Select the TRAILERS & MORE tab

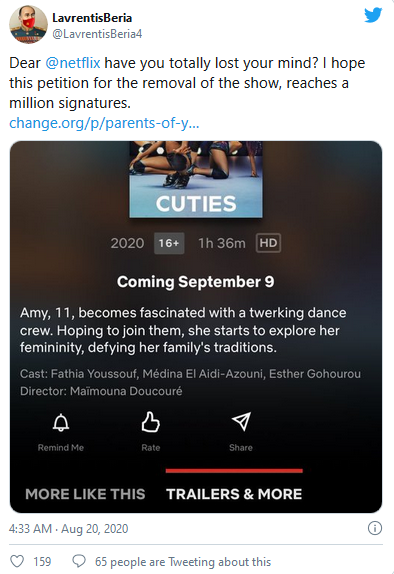[x=234, y=494]
